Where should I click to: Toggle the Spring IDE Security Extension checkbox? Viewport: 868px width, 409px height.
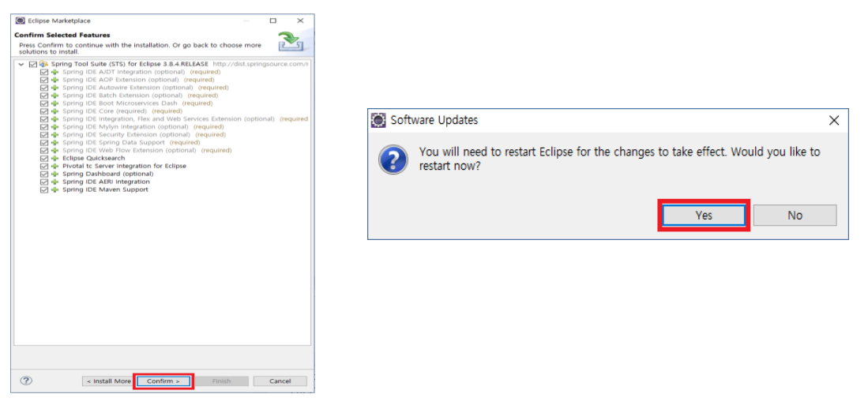(x=44, y=134)
